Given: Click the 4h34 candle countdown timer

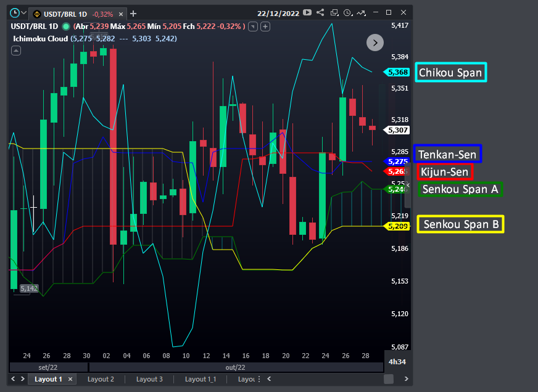Looking at the screenshot, I should pyautogui.click(x=397, y=362).
